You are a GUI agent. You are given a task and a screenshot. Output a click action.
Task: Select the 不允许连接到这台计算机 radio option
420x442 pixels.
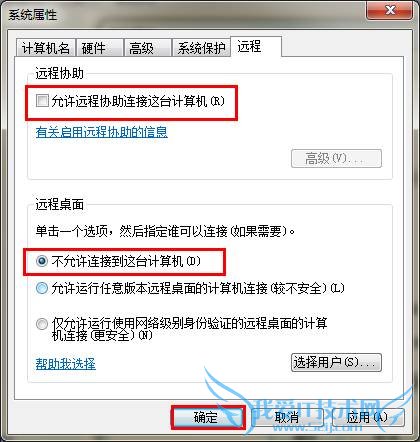coord(42,261)
